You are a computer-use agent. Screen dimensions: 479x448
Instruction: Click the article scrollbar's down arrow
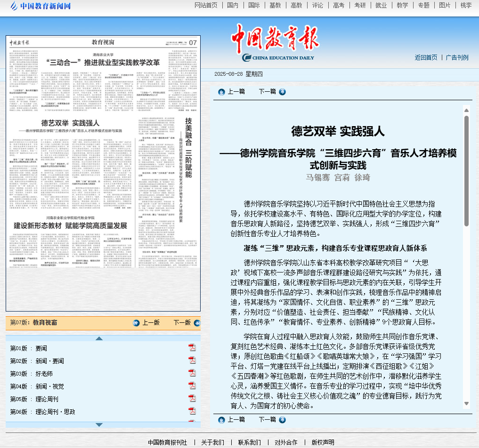tap(466, 403)
